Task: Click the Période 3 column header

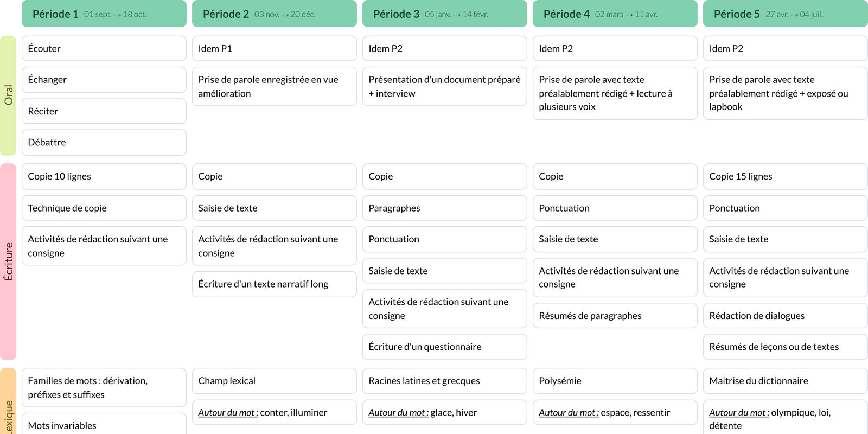Action: click(444, 14)
